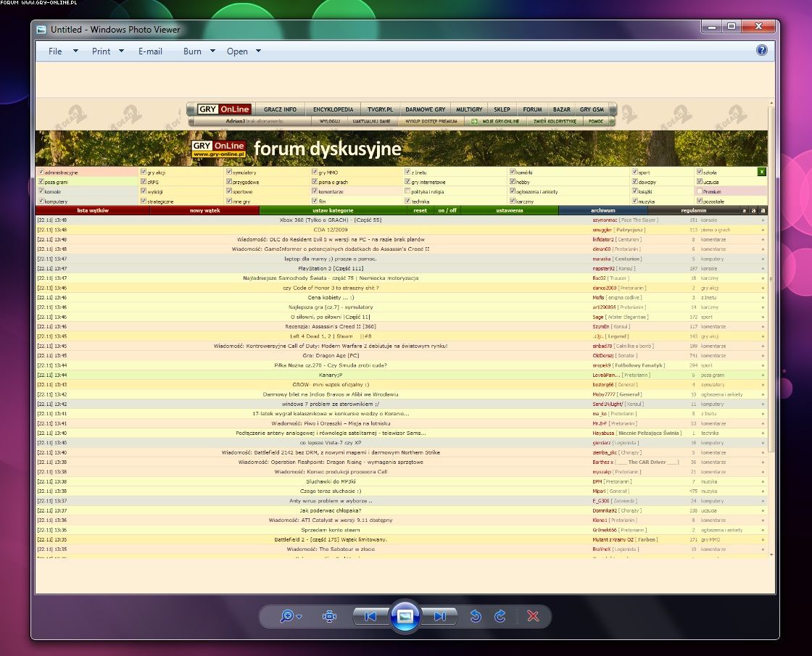
Task: Click the GRY OnLine logo in navbar
Action: [224, 109]
